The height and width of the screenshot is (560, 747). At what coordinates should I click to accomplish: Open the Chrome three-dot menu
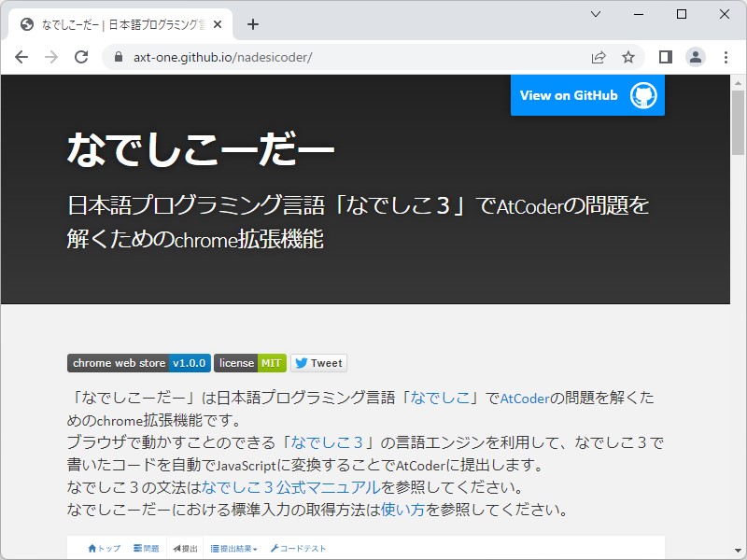pyautogui.click(x=726, y=57)
